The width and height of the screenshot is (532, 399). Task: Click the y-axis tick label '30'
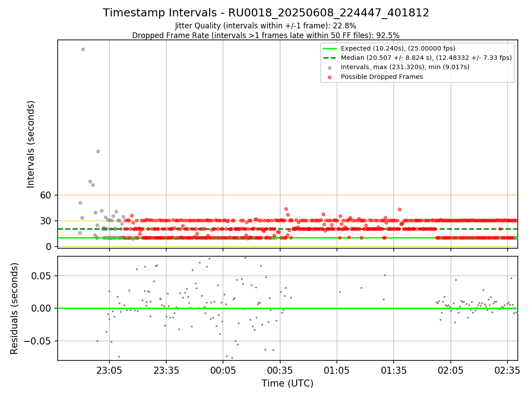coord(47,221)
